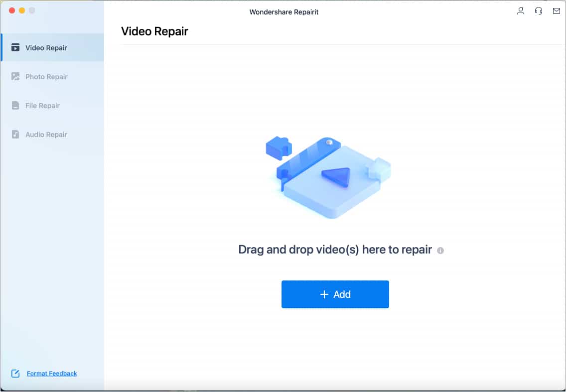Click the Video Repair sidebar icon

click(15, 47)
